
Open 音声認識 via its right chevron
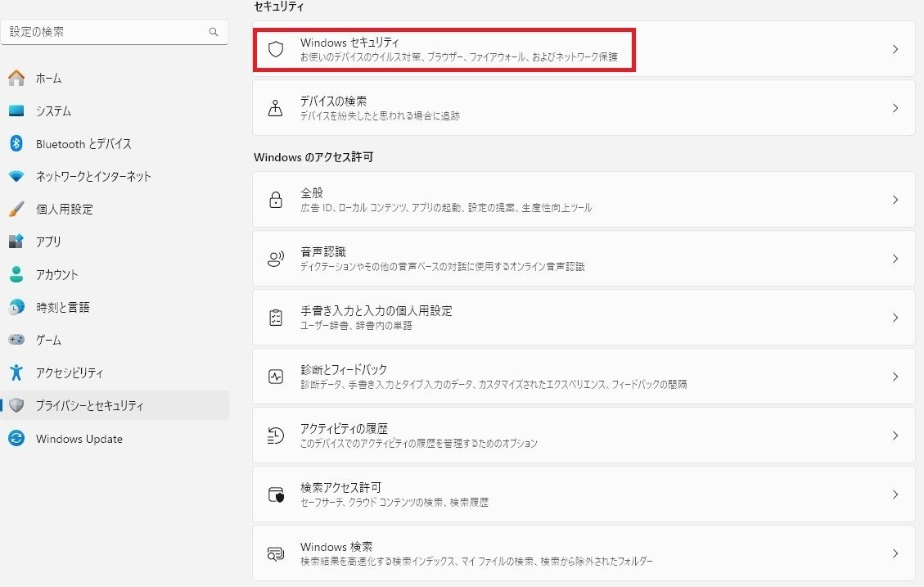pos(895,259)
